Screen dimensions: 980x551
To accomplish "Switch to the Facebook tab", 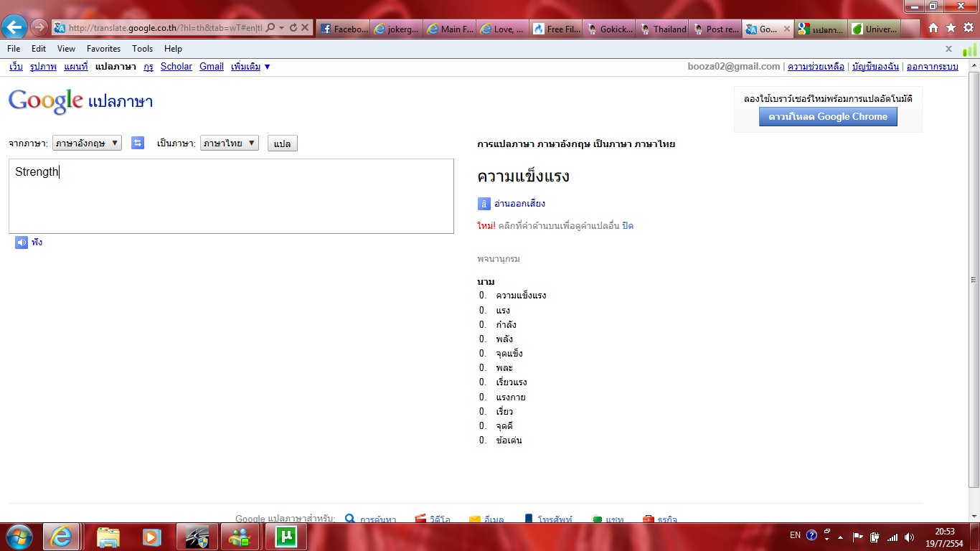I will (x=343, y=29).
